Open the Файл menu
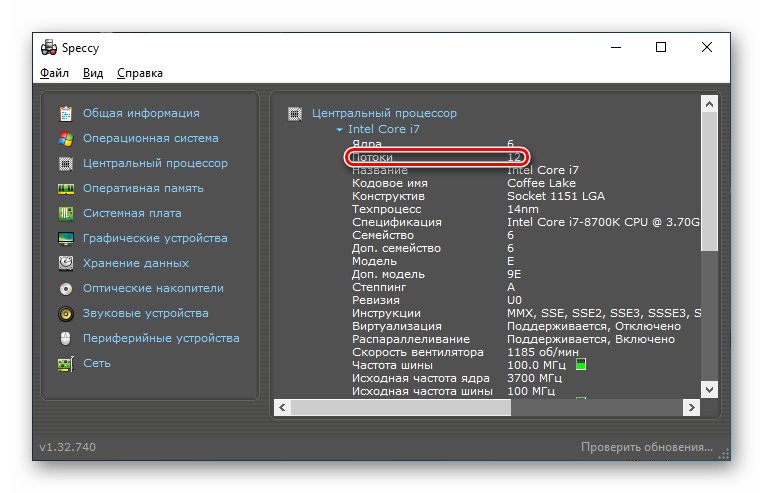Image resolution: width=763 pixels, height=493 pixels. (54, 73)
